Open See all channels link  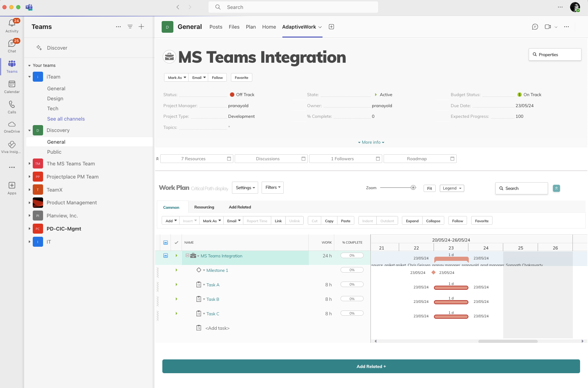(66, 119)
